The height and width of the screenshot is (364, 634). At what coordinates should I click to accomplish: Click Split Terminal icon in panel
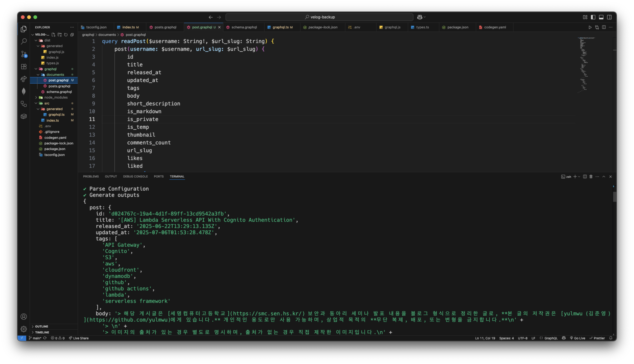click(585, 177)
